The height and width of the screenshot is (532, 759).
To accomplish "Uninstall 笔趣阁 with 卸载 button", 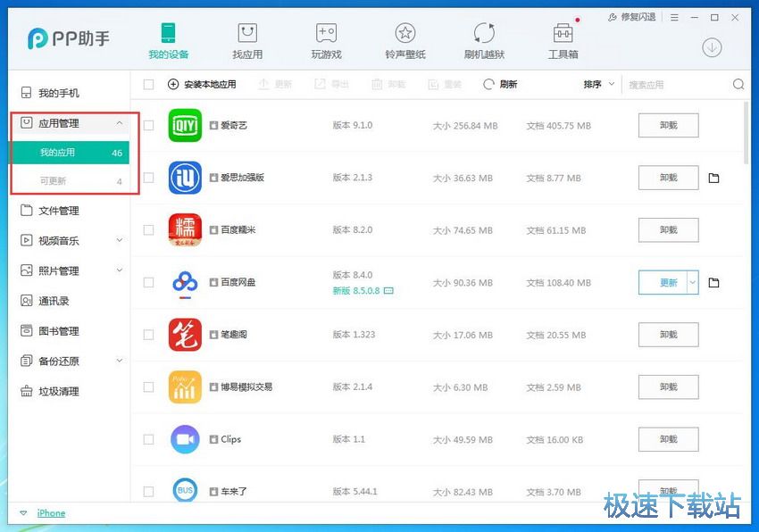I will coord(669,335).
